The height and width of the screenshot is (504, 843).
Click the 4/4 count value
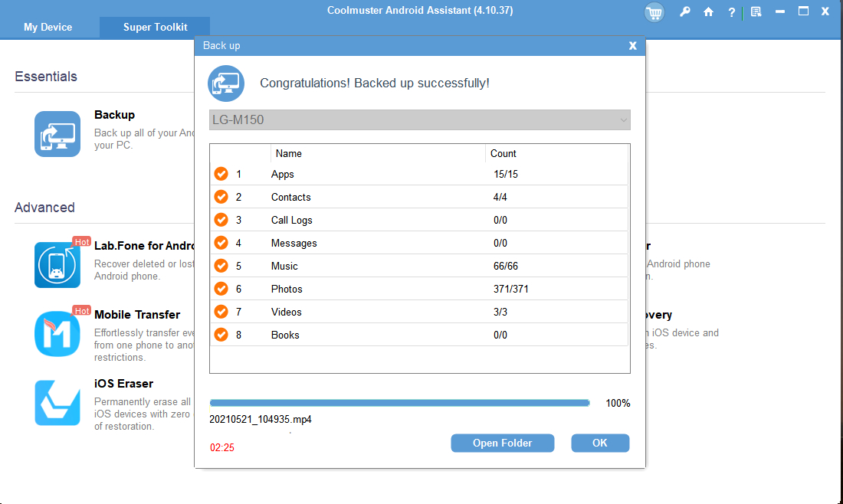pos(500,197)
